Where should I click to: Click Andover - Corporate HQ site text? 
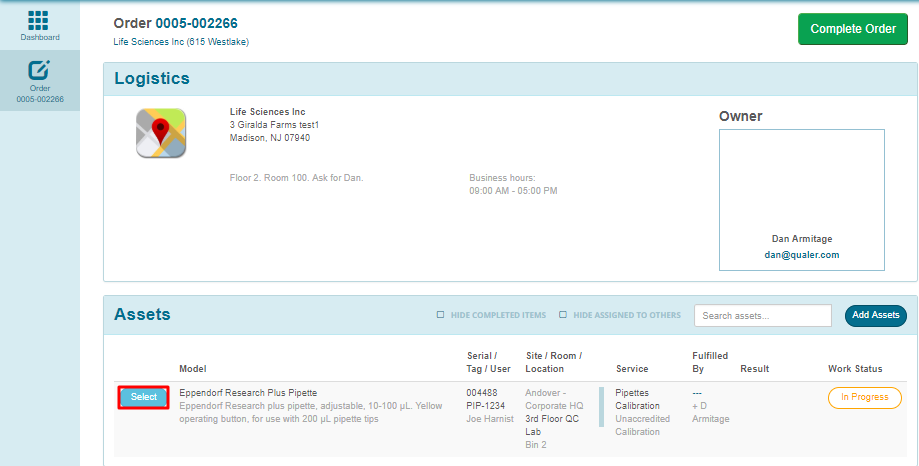tap(554, 399)
